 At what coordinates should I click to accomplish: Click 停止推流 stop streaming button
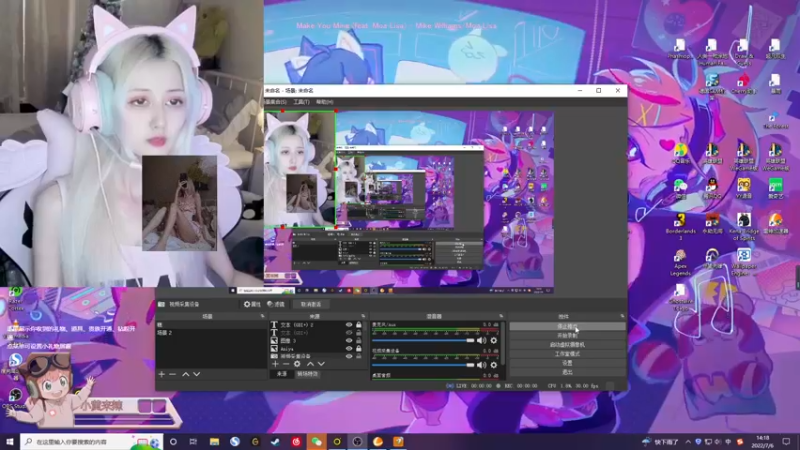tap(567, 327)
